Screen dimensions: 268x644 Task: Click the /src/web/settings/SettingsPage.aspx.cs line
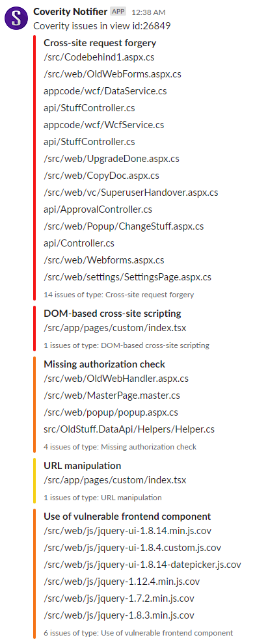coord(127,277)
